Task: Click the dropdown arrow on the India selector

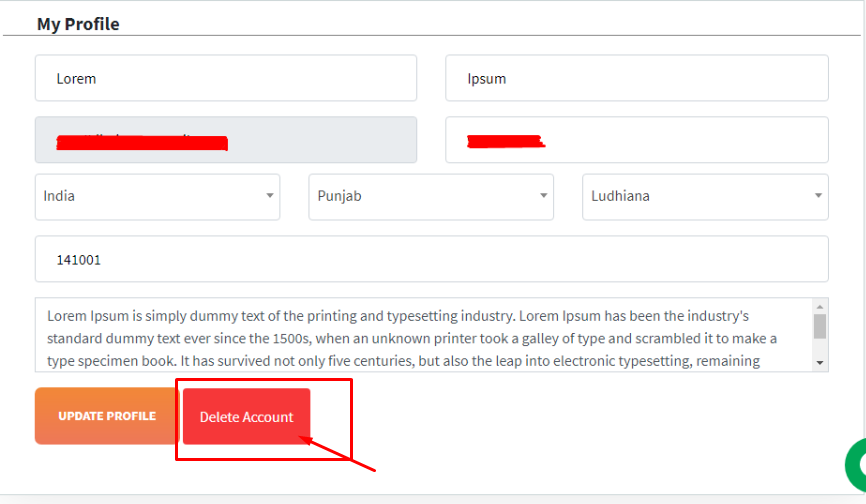Action: pyautogui.click(x=270, y=195)
